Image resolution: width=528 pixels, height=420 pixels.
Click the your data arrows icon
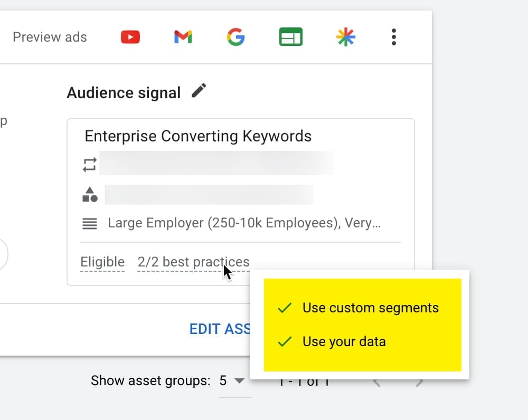(x=90, y=165)
